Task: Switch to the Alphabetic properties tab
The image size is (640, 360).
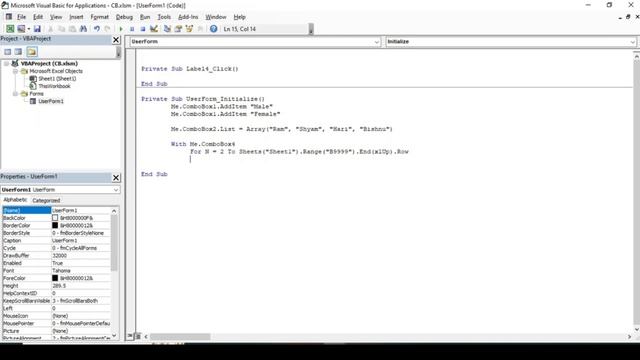Action: [15, 200]
